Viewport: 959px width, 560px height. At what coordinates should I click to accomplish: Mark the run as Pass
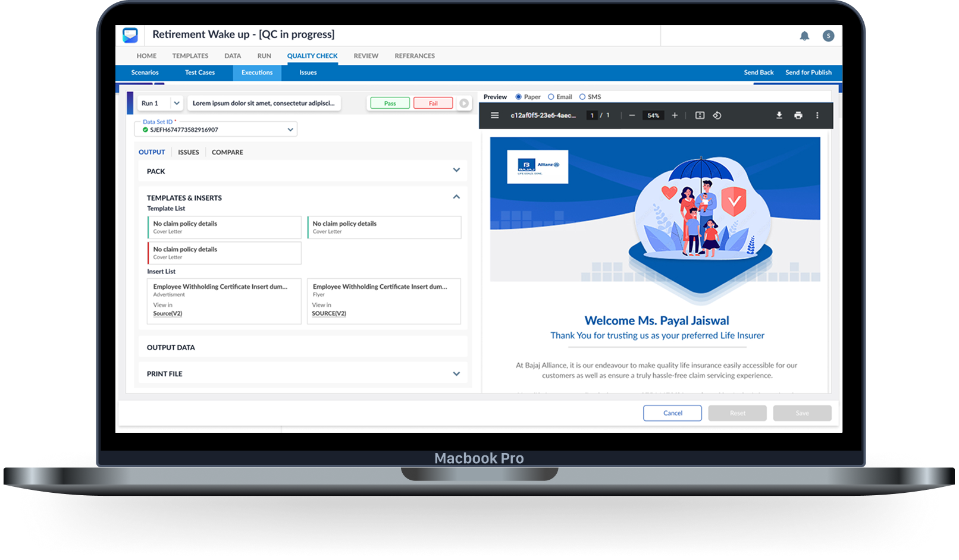[390, 103]
